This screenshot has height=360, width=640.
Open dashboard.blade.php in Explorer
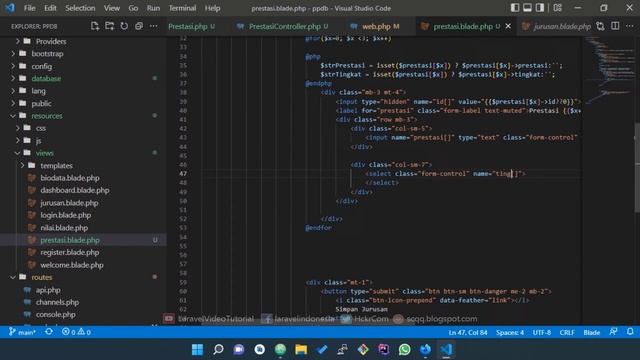point(75,190)
